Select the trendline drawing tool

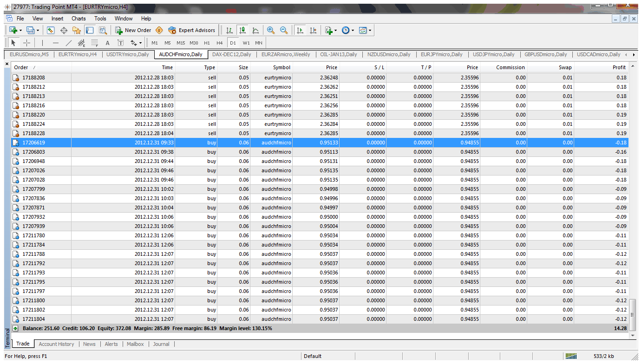tap(69, 43)
